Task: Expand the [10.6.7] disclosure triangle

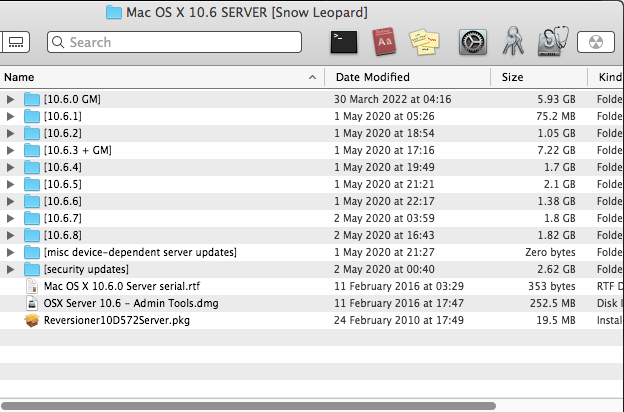Action: tap(10, 219)
